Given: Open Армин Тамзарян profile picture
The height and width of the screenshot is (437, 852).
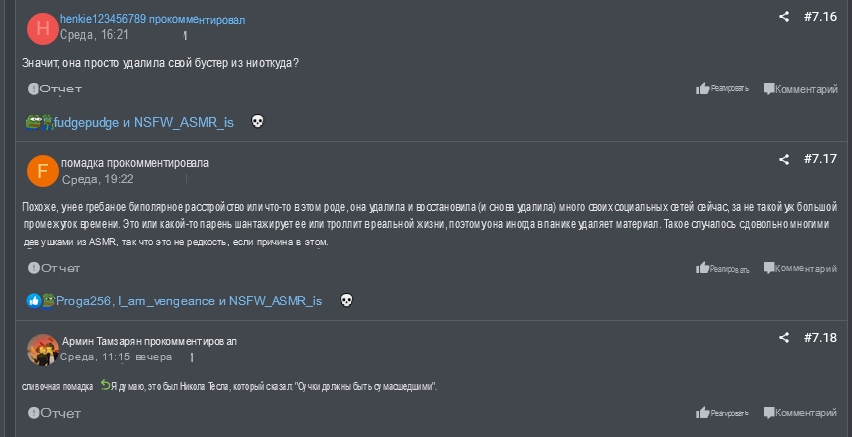Looking at the screenshot, I should tap(42, 350).
